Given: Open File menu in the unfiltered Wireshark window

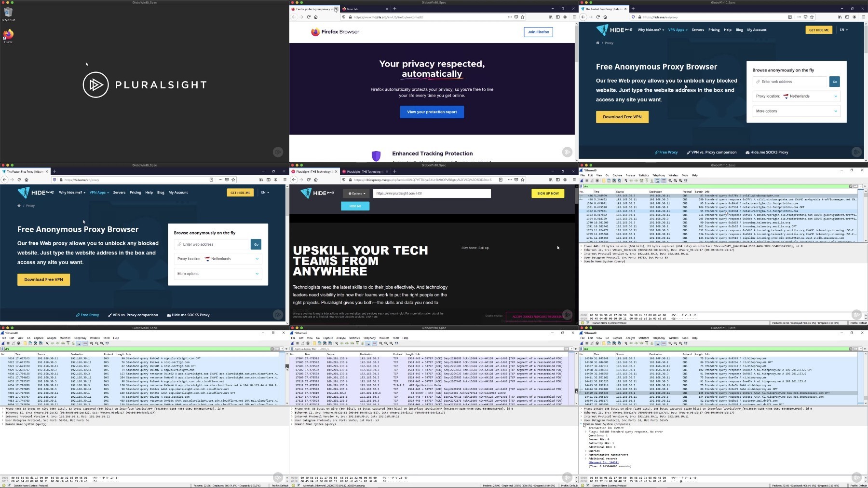Looking at the screenshot, I should point(293,338).
